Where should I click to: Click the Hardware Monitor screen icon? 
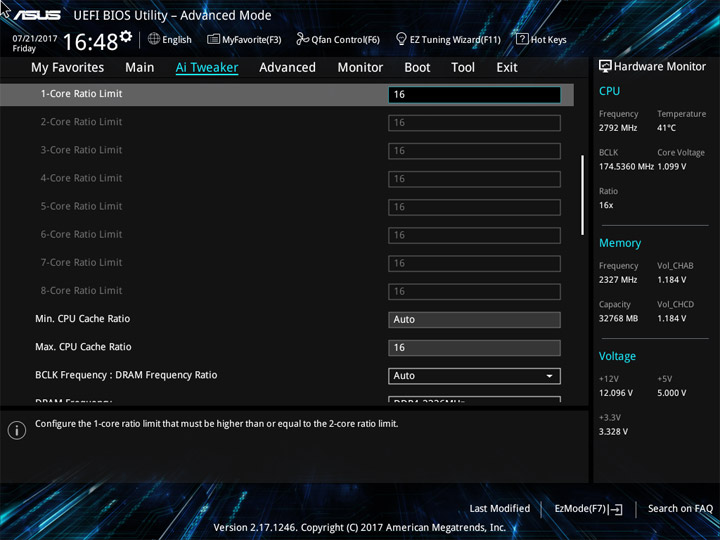point(605,66)
